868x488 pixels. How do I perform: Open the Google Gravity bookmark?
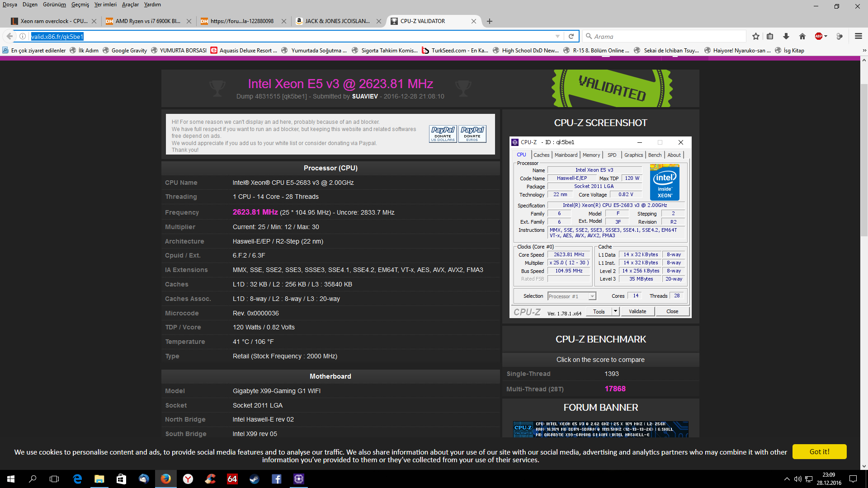[x=125, y=51]
